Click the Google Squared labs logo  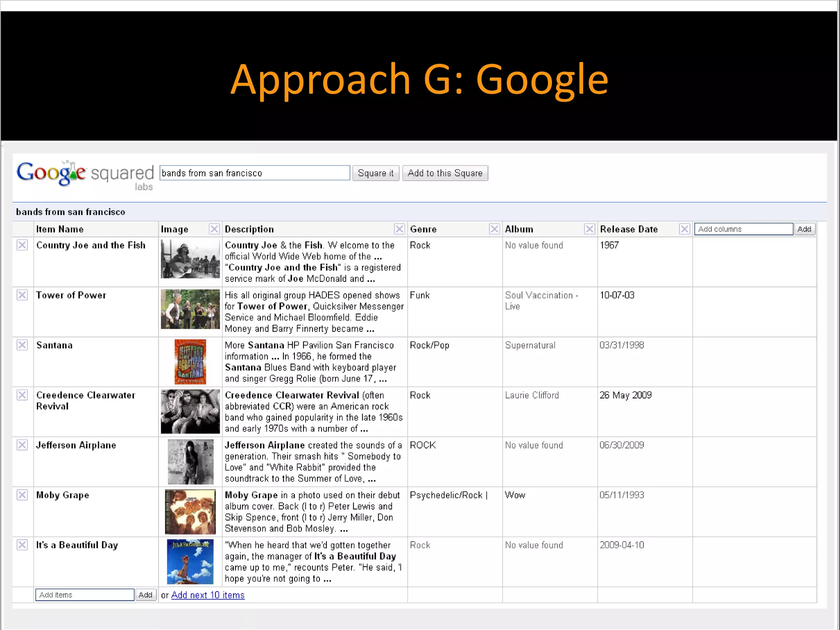tap(85, 176)
